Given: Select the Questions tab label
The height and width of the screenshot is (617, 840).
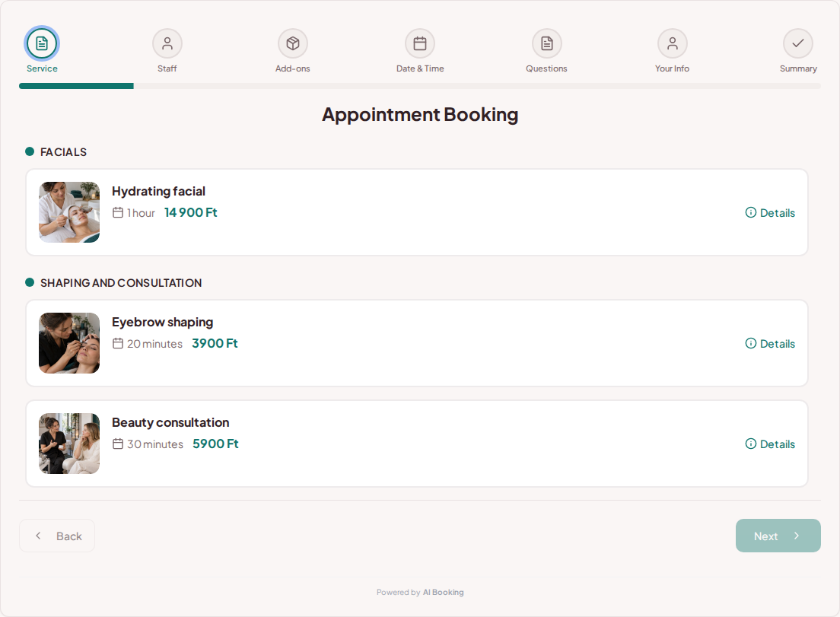Looking at the screenshot, I should click(546, 68).
